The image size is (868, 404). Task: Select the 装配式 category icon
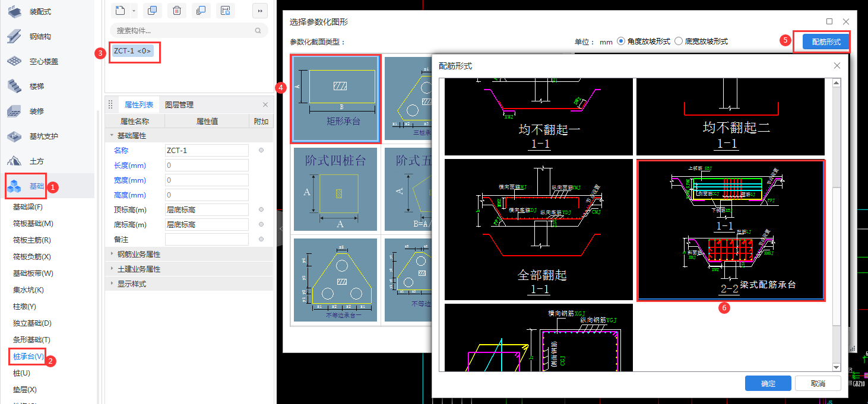(x=15, y=11)
